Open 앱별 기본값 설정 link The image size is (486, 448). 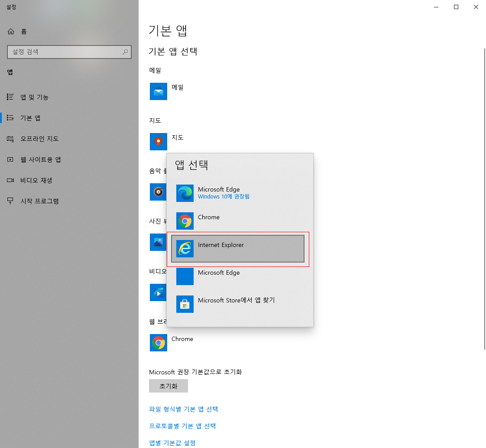172,443
